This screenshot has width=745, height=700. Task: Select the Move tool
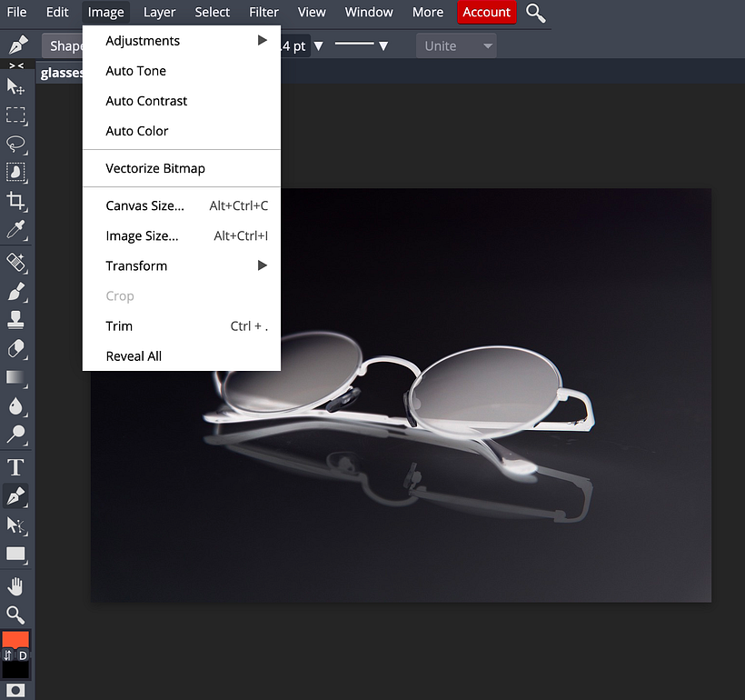(x=15, y=86)
